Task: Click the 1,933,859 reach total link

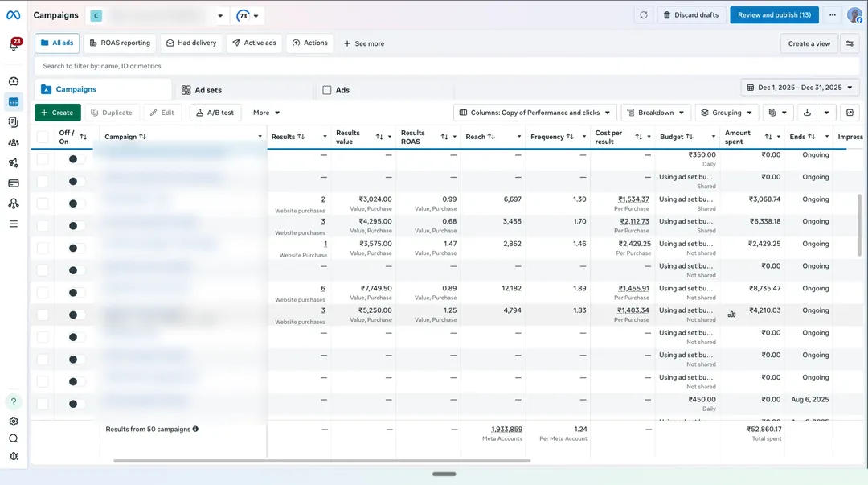Action: (506, 429)
